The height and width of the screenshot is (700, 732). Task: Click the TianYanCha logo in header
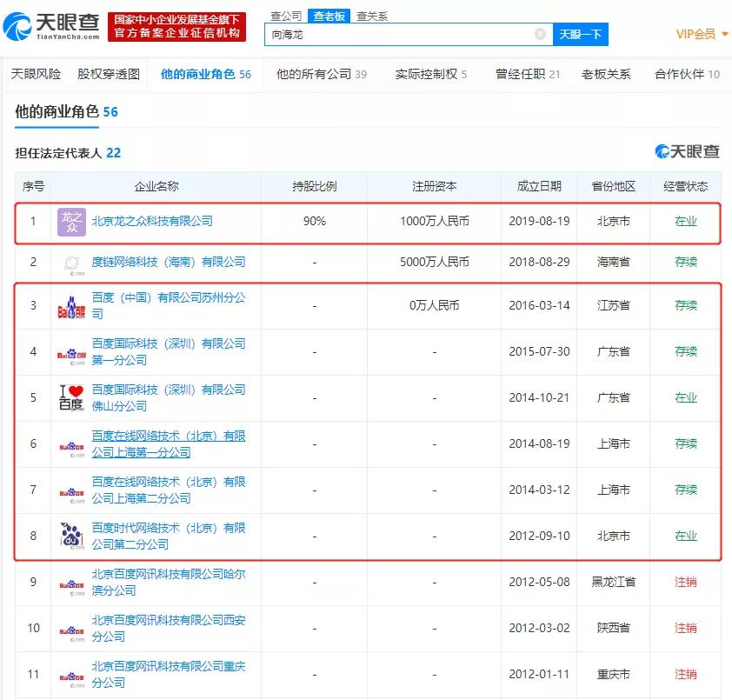[x=51, y=27]
